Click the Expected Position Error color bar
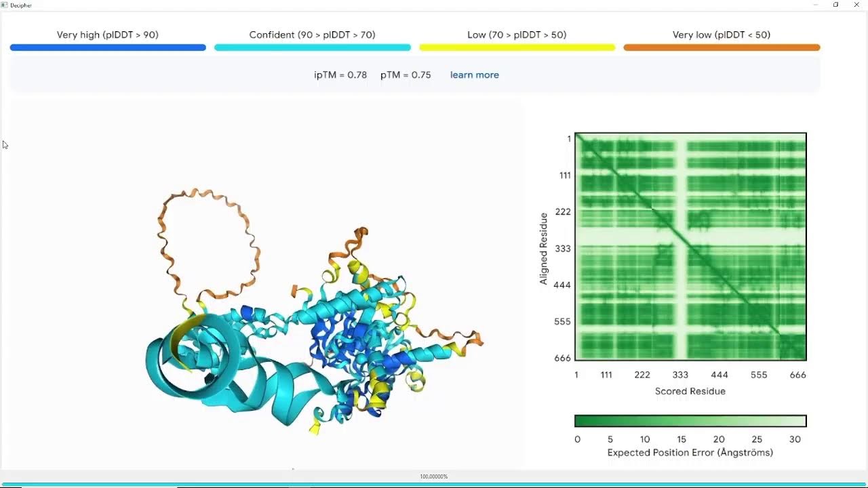The width and height of the screenshot is (868, 488). (x=690, y=421)
